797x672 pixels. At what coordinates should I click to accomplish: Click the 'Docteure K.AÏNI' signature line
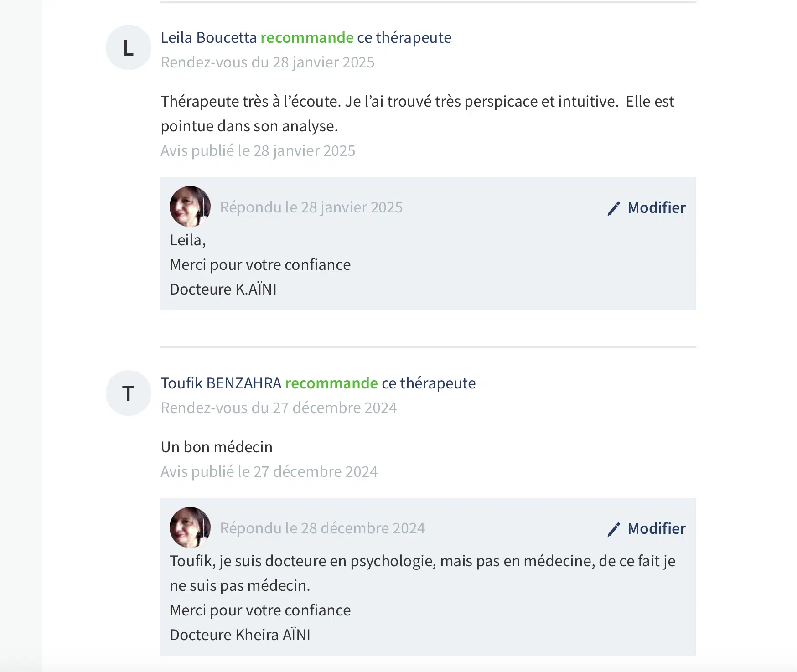(x=223, y=289)
